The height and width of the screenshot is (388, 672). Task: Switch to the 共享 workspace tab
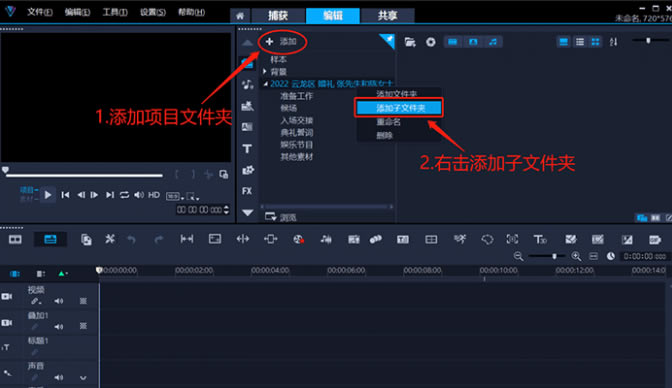[x=387, y=16]
